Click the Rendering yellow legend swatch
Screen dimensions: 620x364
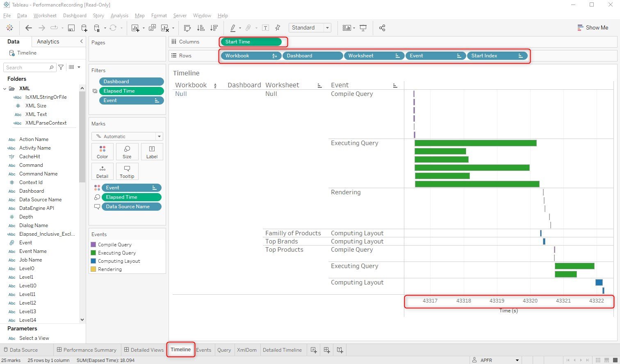(x=93, y=269)
